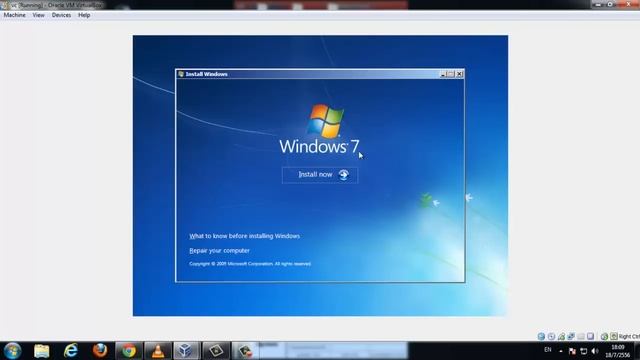Click the network adapters status icon
This screenshot has width=640, height=360.
(571, 336)
